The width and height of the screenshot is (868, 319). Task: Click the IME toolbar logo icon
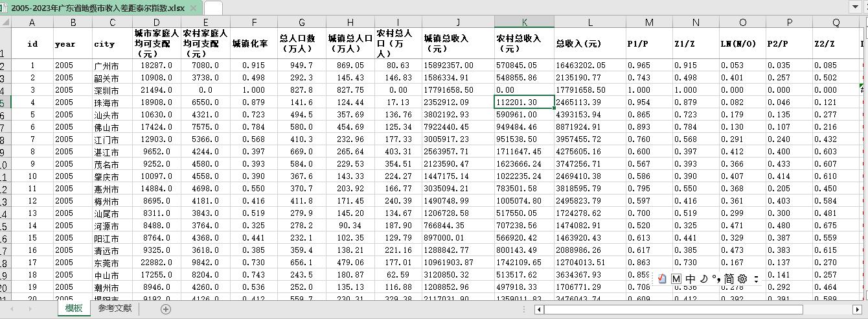[x=662, y=279]
